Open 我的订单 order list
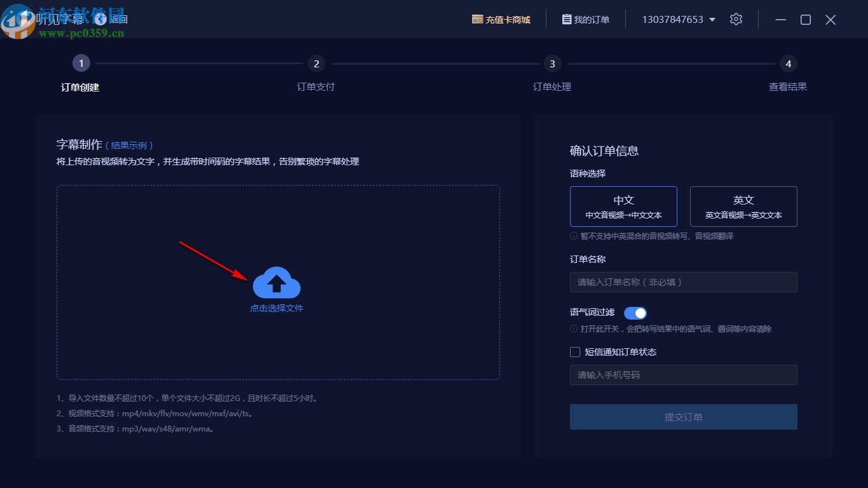868x488 pixels. click(x=585, y=20)
